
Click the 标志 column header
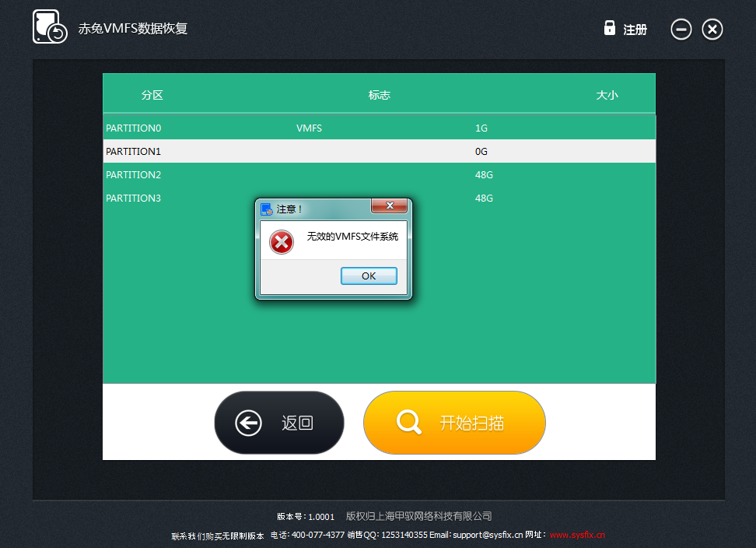(x=380, y=95)
